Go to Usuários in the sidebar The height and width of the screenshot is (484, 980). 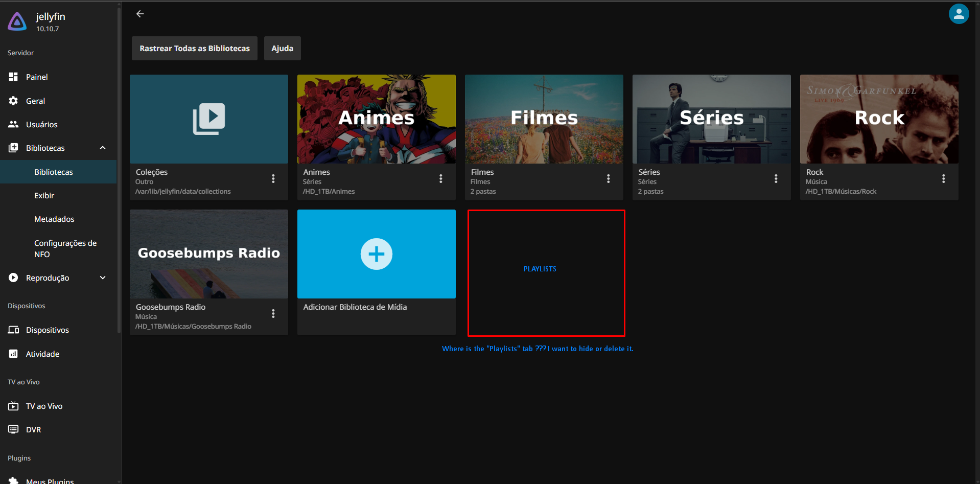(x=41, y=125)
